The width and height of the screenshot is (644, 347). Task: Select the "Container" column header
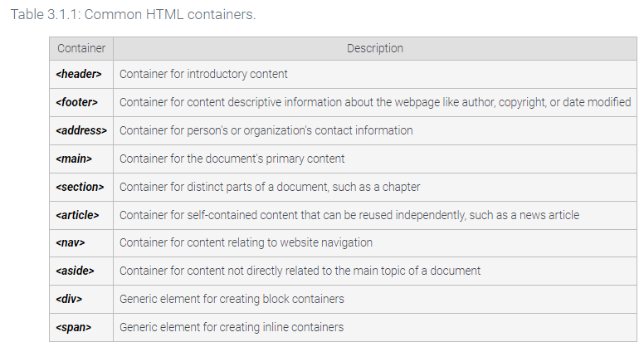tap(80, 48)
